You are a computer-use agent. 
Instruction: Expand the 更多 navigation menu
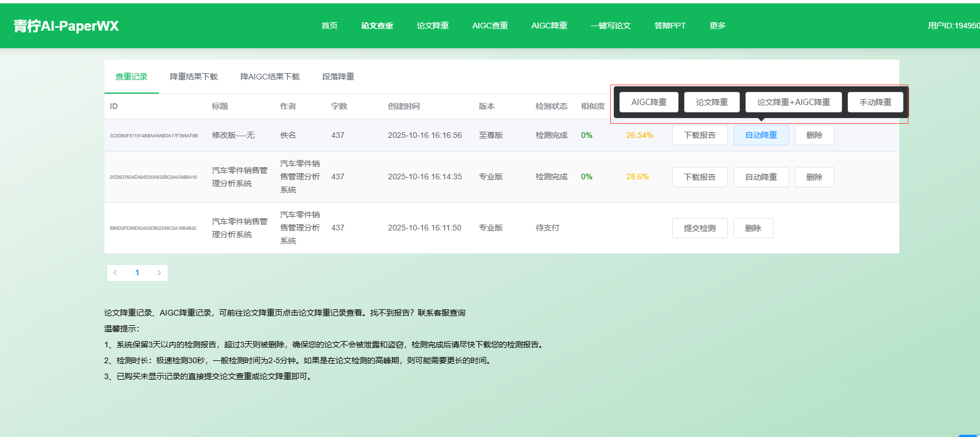[717, 26]
